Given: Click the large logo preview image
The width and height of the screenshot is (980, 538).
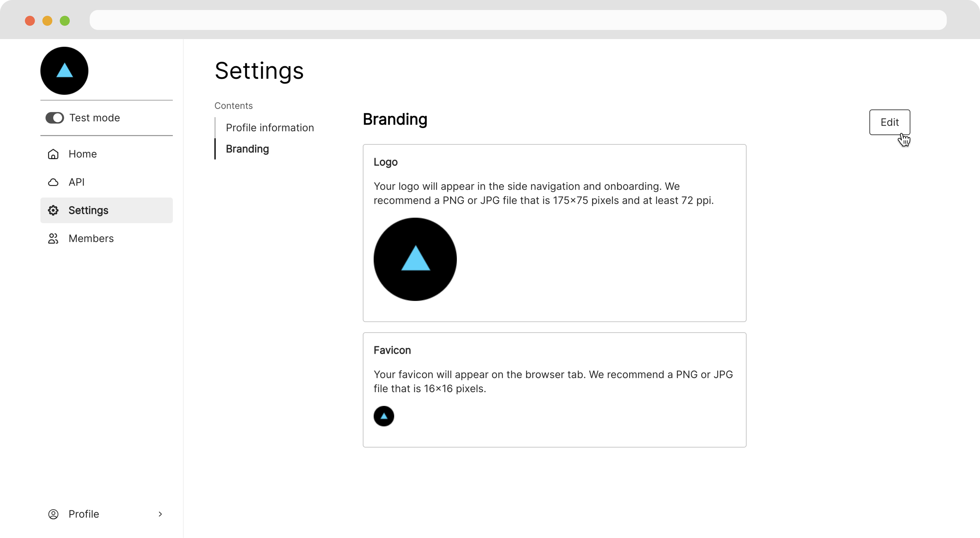Looking at the screenshot, I should (415, 259).
